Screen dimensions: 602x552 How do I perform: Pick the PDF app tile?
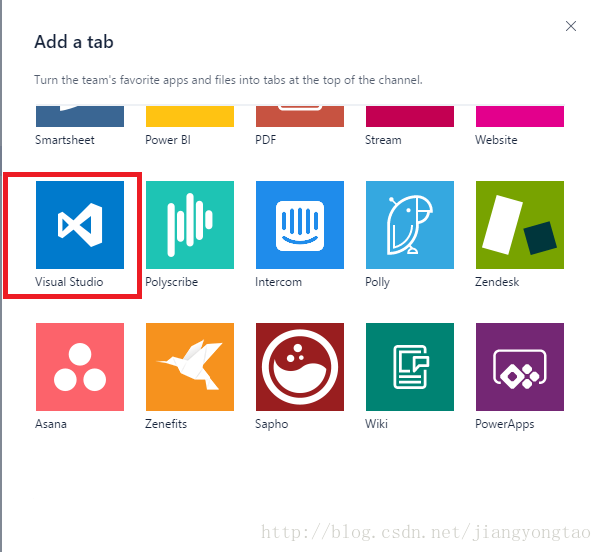tap(300, 116)
